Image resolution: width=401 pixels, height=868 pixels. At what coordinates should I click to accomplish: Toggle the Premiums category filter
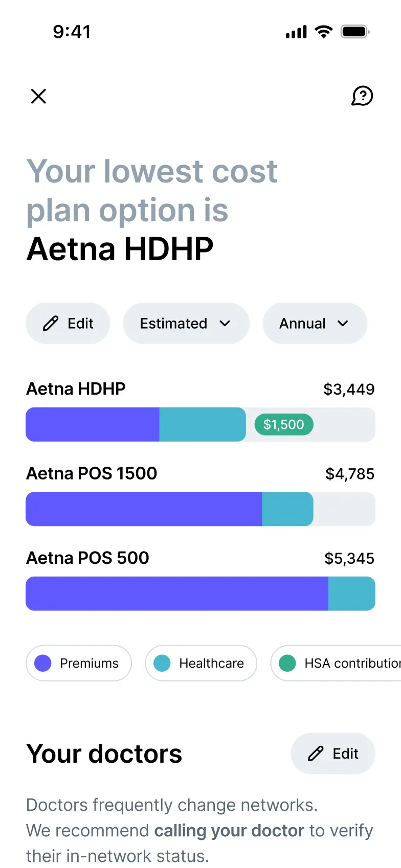(x=79, y=663)
